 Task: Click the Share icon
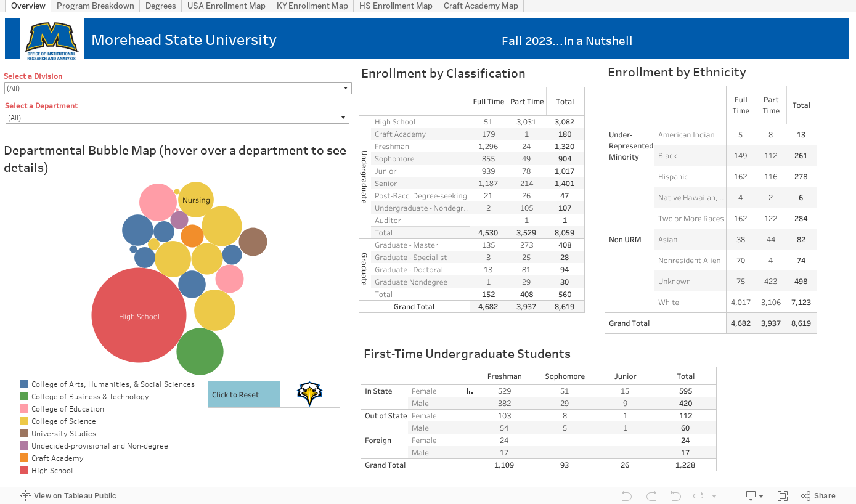point(806,495)
